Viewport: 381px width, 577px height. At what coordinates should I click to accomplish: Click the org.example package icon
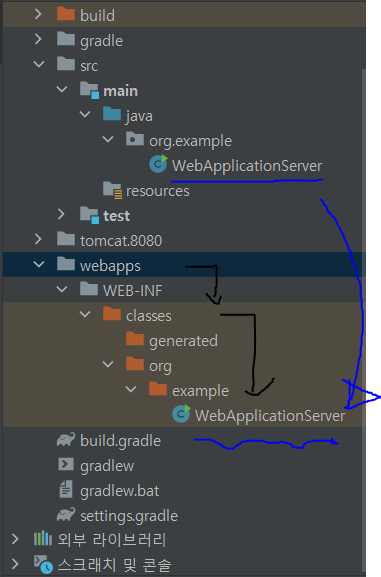click(135, 139)
